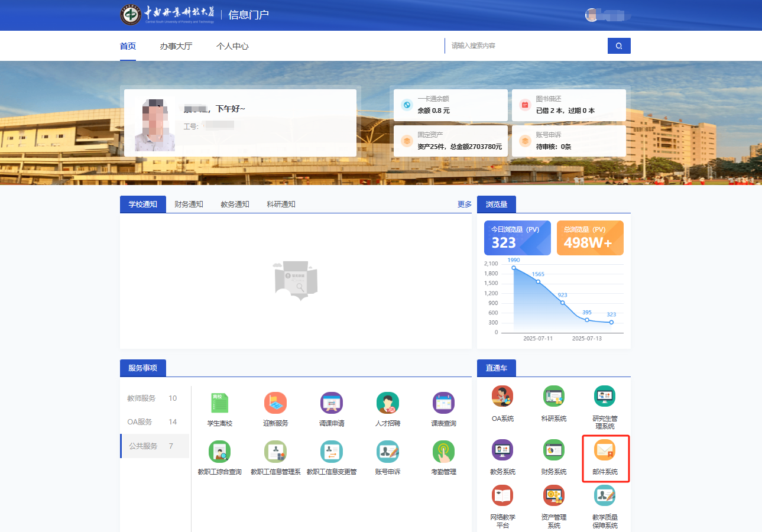The width and height of the screenshot is (762, 532).
Task: Open the 人才招聘 icon
Action: coord(388,403)
